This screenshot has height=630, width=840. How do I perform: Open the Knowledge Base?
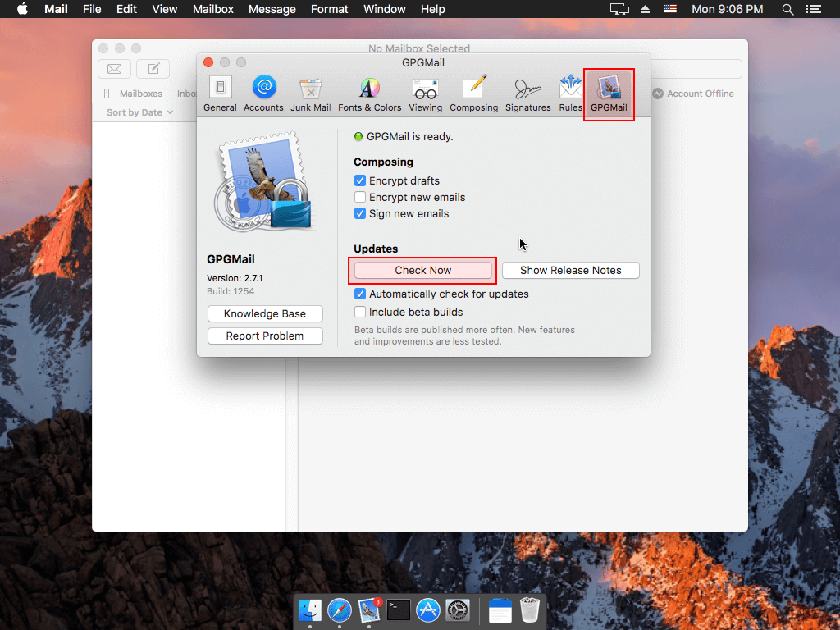[x=265, y=313]
